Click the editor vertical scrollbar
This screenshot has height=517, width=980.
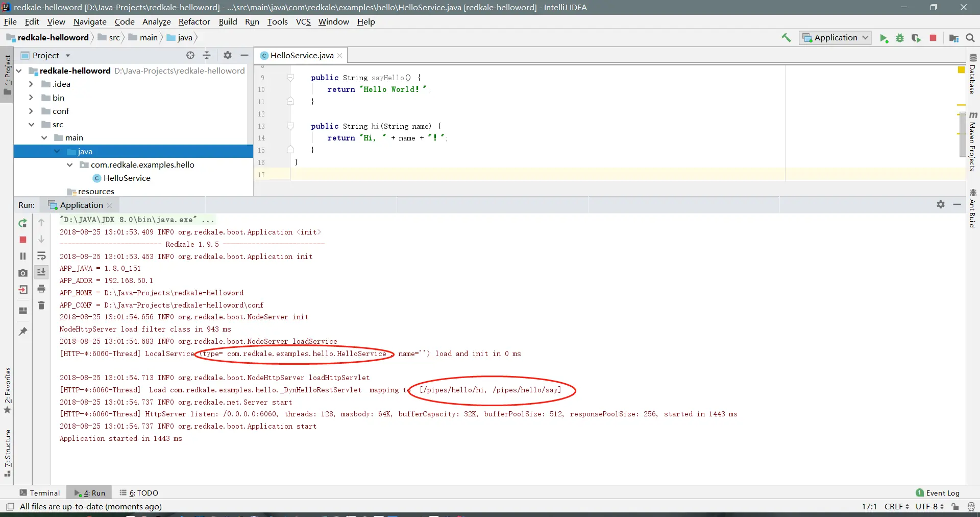coord(962,134)
